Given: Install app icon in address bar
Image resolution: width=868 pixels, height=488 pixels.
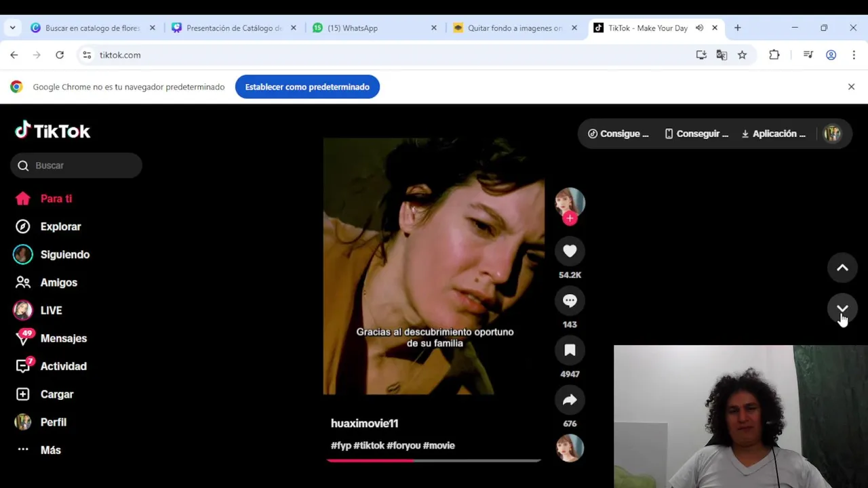Looking at the screenshot, I should click(701, 55).
